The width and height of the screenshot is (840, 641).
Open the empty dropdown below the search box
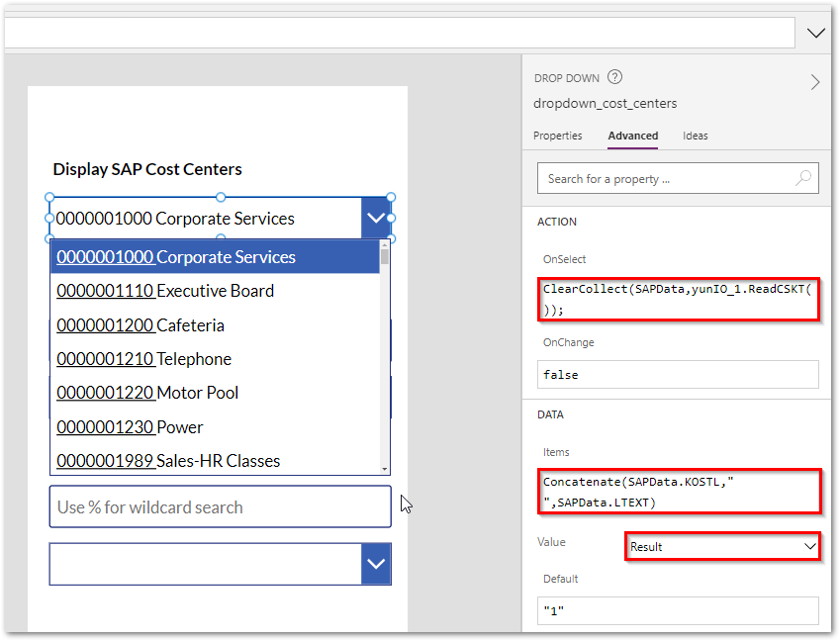tap(376, 564)
